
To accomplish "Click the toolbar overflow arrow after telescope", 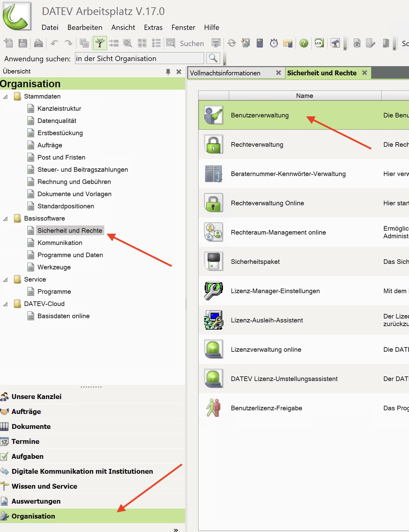I will pos(345,49).
